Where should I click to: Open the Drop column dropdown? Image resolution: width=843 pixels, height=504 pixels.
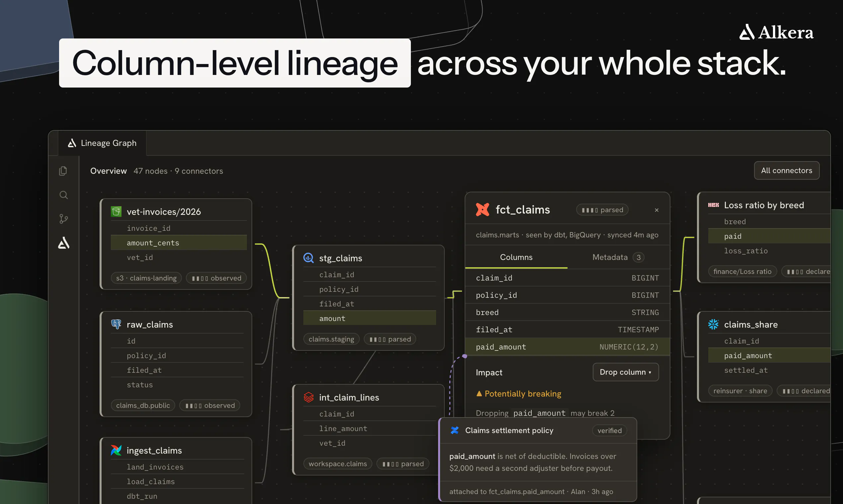[x=626, y=372]
